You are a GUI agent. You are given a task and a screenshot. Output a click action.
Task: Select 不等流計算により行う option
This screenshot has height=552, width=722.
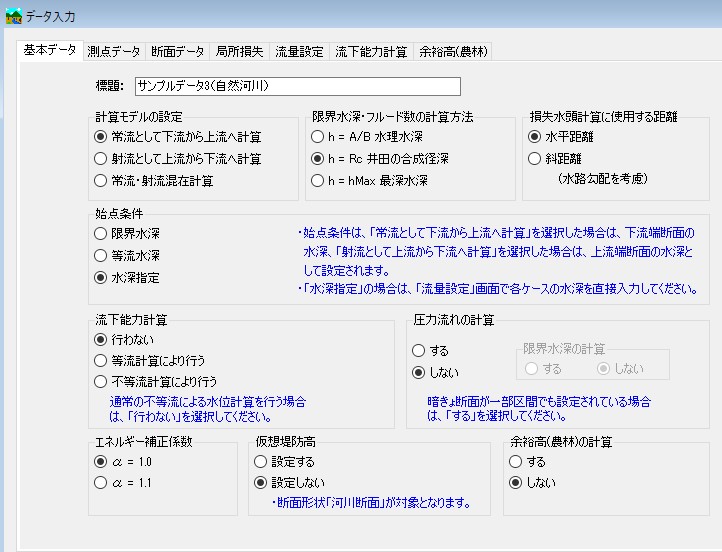point(155,382)
